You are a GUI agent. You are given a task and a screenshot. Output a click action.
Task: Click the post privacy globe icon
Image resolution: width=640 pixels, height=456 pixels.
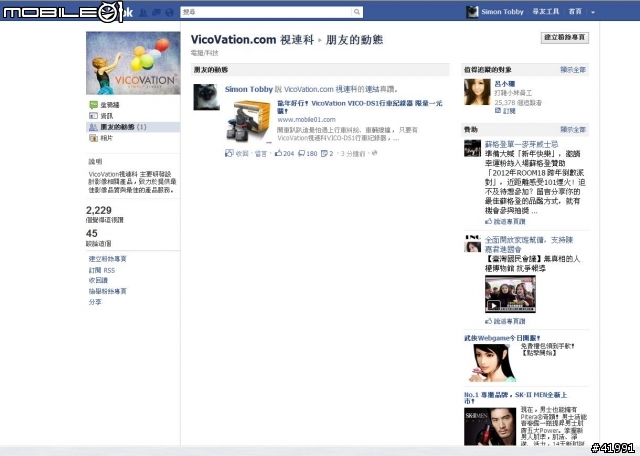tap(374, 153)
